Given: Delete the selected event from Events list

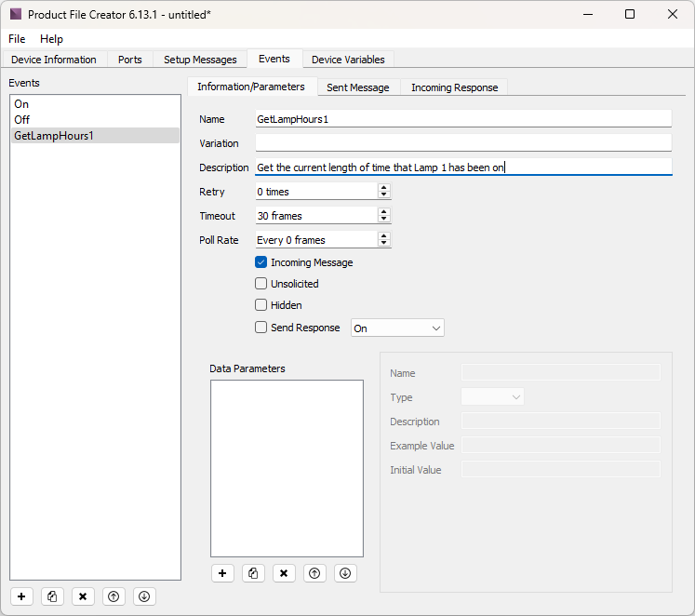Looking at the screenshot, I should [83, 596].
